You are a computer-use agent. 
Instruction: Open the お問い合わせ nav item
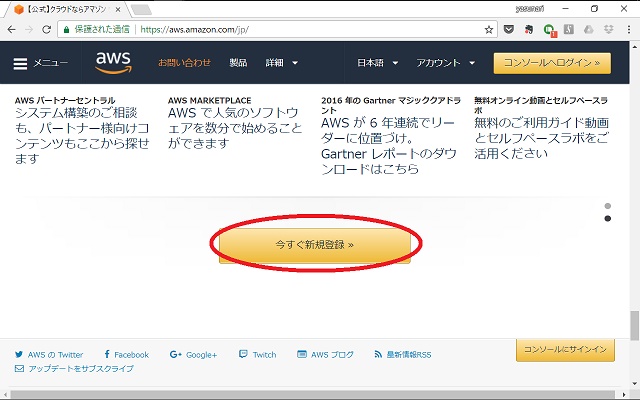(x=184, y=63)
